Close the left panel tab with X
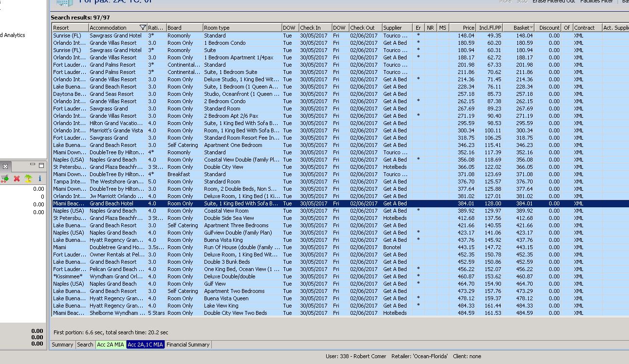The width and height of the screenshot is (629, 364). coord(5,166)
